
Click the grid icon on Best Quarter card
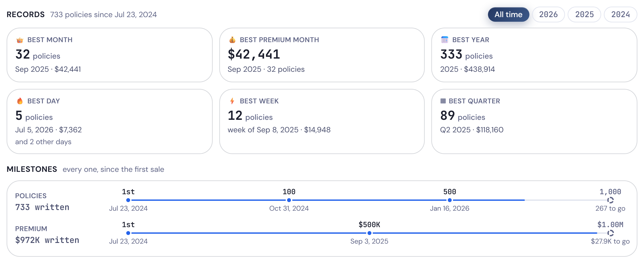(x=443, y=101)
